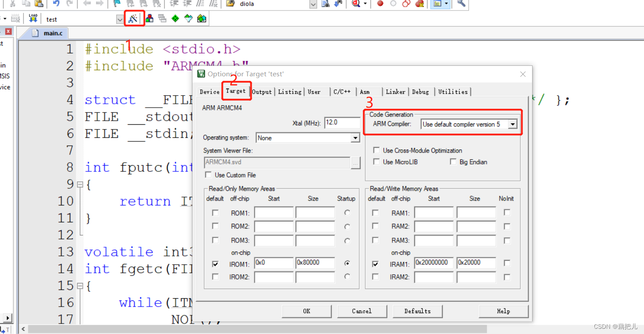
Task: Click the blue arrow Incremental Find icon
Action: (x=338, y=3)
